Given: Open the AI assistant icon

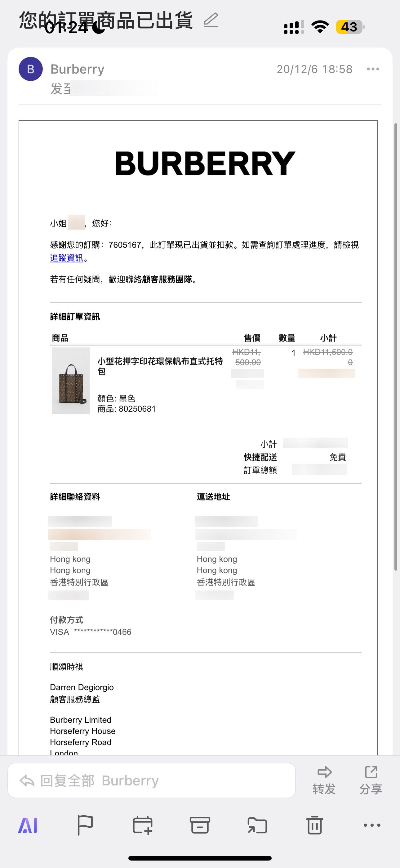Looking at the screenshot, I should tap(28, 825).
